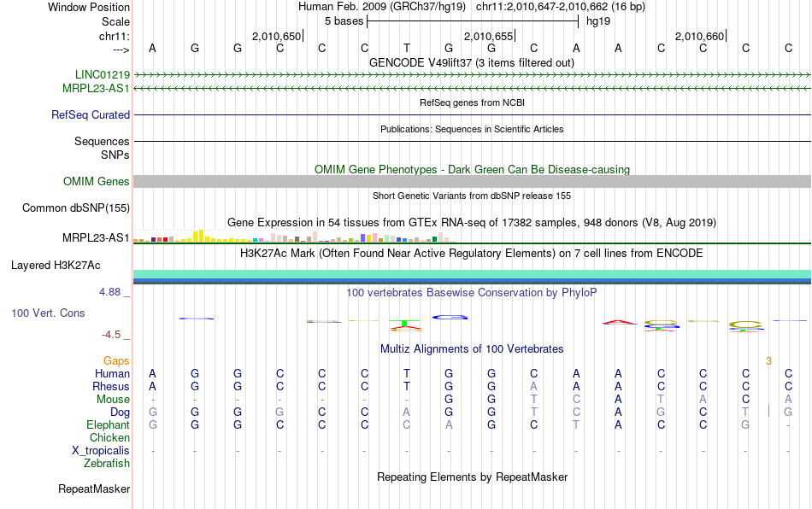This screenshot has width=812, height=509.
Task: Open the MRPL23-AS1 GENCODE gene label
Action: pyautogui.click(x=96, y=89)
